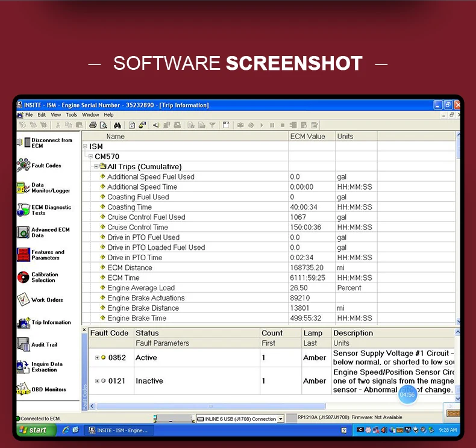Click the Stop toolbar button
The width and height of the screenshot is (476, 448).
click(x=283, y=125)
